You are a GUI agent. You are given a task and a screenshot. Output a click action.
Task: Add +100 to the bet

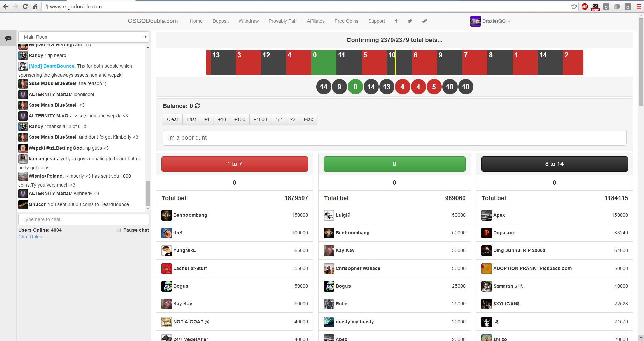point(240,119)
